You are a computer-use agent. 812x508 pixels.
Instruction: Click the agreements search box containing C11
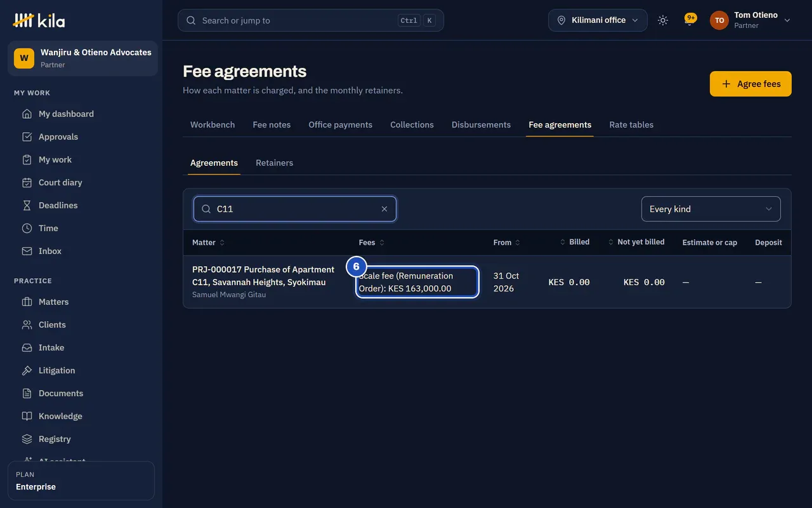[295, 209]
